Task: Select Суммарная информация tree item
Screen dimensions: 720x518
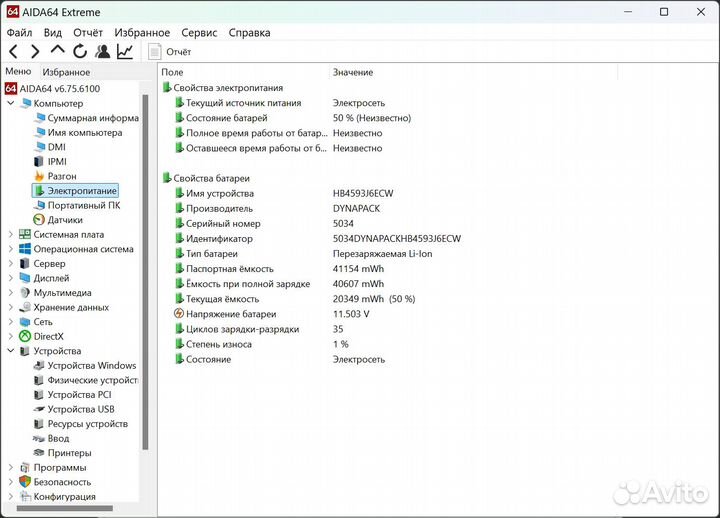Action: pos(86,118)
